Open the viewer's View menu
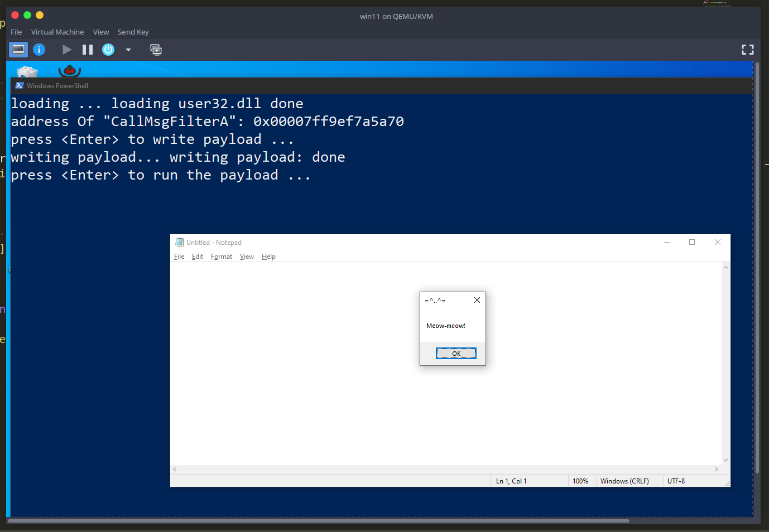Image resolution: width=769 pixels, height=532 pixels. tap(101, 32)
